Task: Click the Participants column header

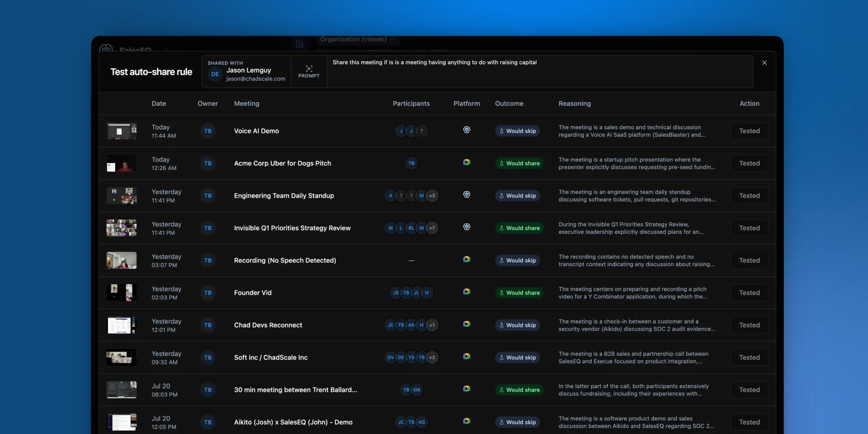Action: pyautogui.click(x=411, y=104)
